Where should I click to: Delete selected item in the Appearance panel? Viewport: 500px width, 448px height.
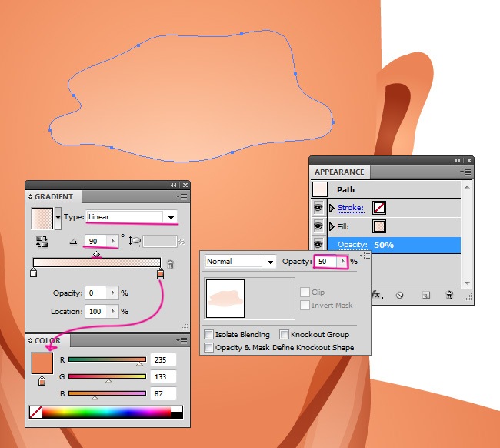pyautogui.click(x=450, y=295)
